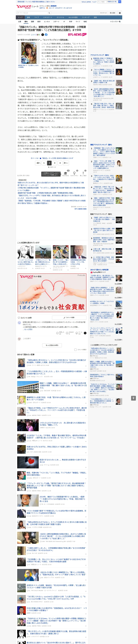
Task: Click the magnifier button of the keyword search box
Action: coord(49,13)
